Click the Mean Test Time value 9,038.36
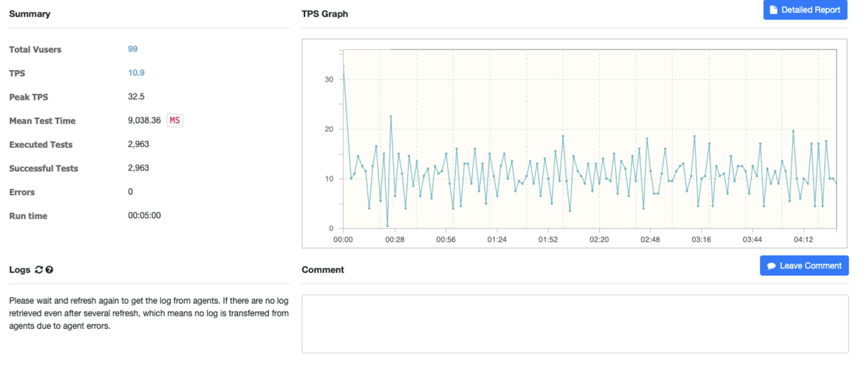 [144, 120]
